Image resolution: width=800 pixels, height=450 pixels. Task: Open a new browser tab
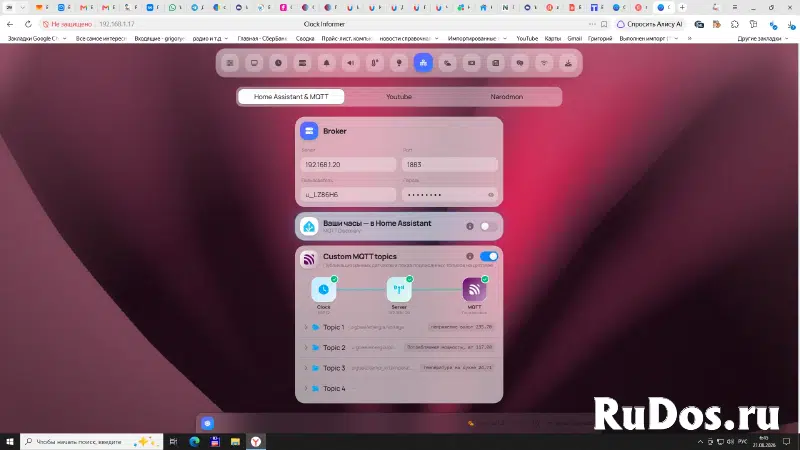pos(682,7)
